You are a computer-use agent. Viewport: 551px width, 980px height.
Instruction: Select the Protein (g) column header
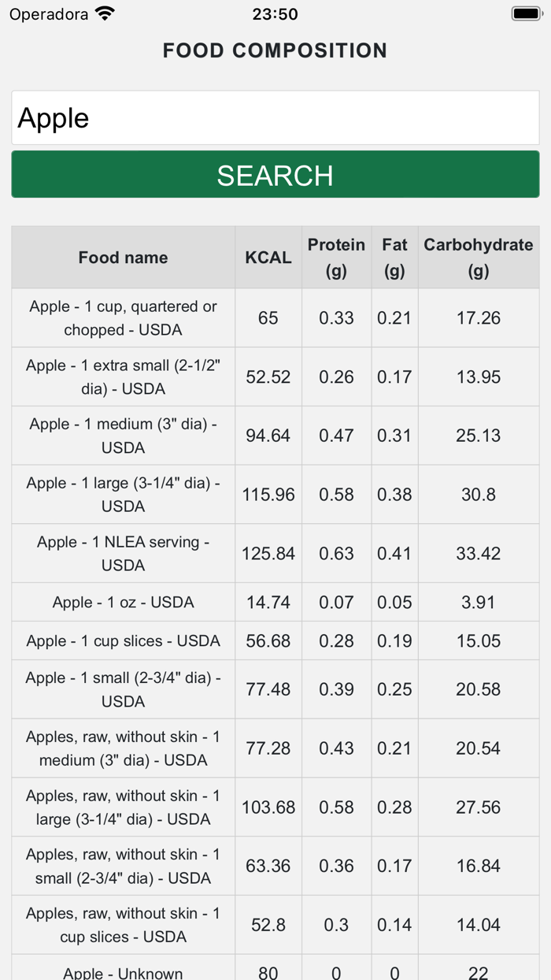point(336,257)
